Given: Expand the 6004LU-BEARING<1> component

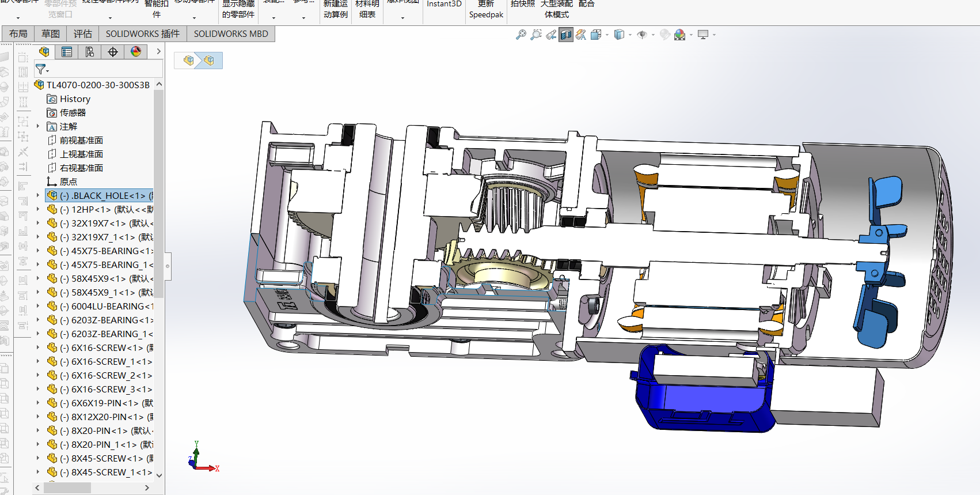Looking at the screenshot, I should click(38, 306).
